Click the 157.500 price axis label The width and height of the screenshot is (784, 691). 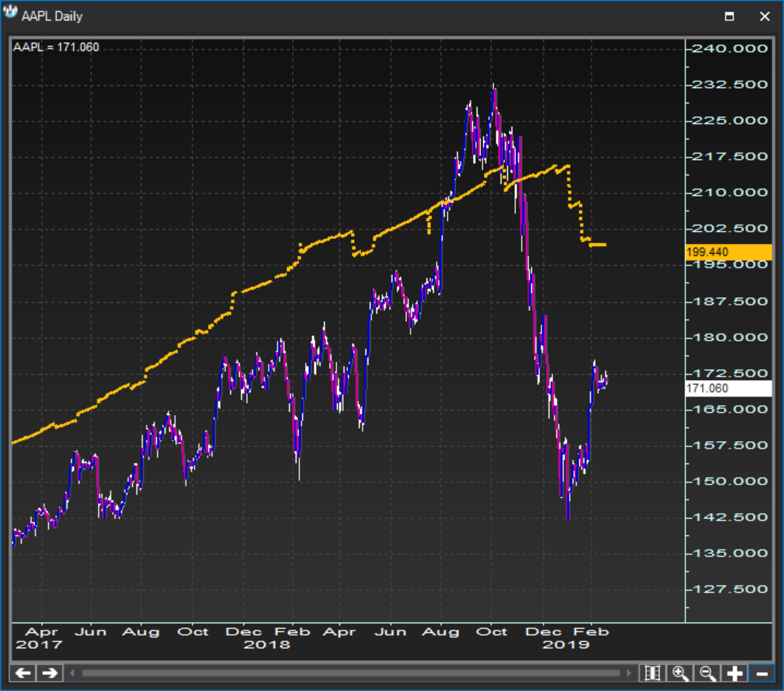coord(729,445)
